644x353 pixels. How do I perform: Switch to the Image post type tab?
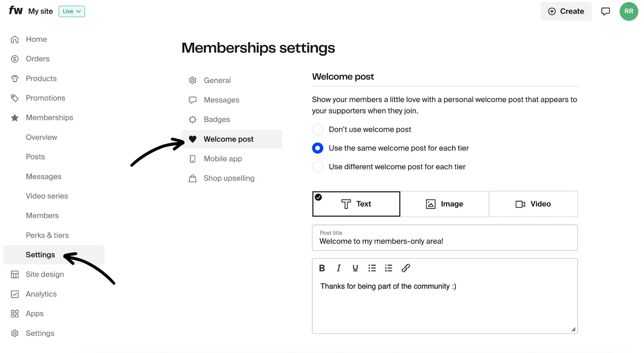point(444,204)
